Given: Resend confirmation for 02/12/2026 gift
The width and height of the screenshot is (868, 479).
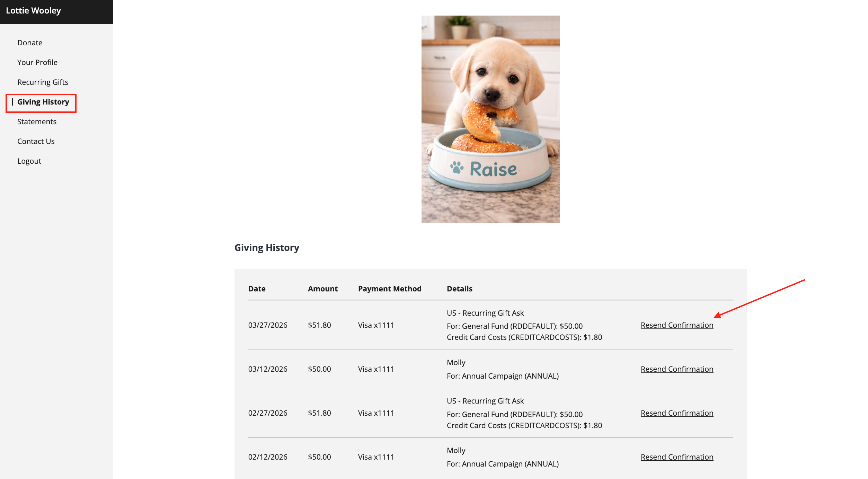Looking at the screenshot, I should (677, 457).
